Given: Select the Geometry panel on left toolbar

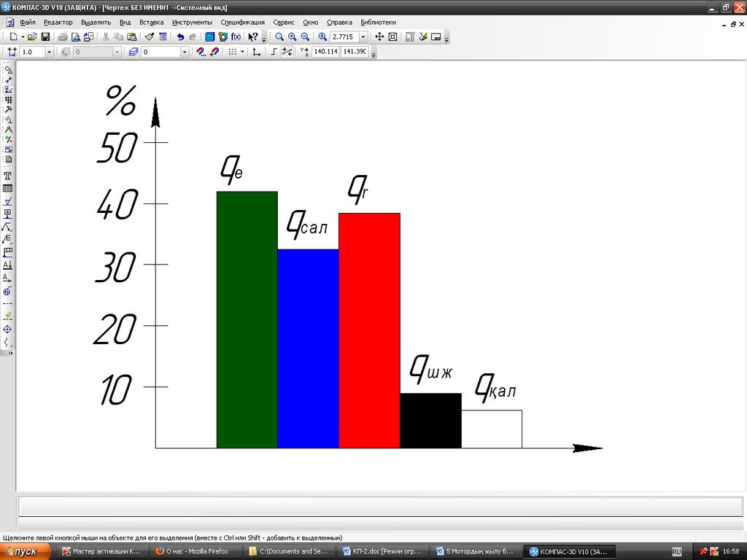Looking at the screenshot, I should coord(8,69).
